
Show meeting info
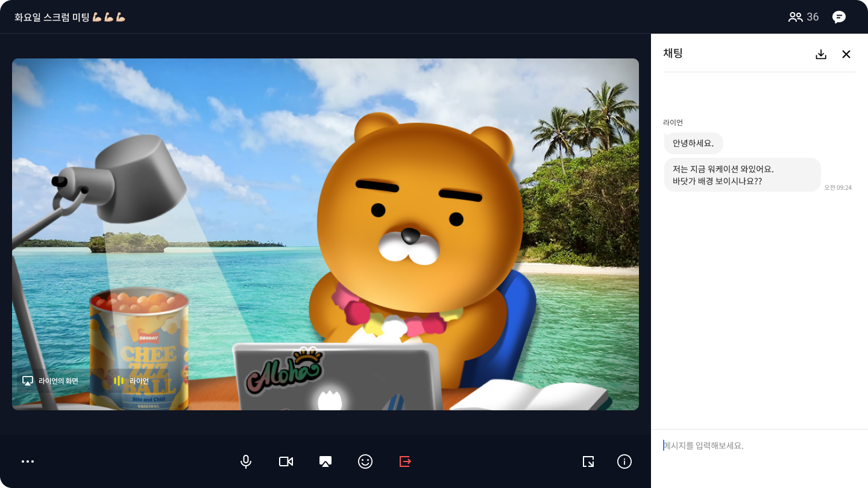[624, 461]
